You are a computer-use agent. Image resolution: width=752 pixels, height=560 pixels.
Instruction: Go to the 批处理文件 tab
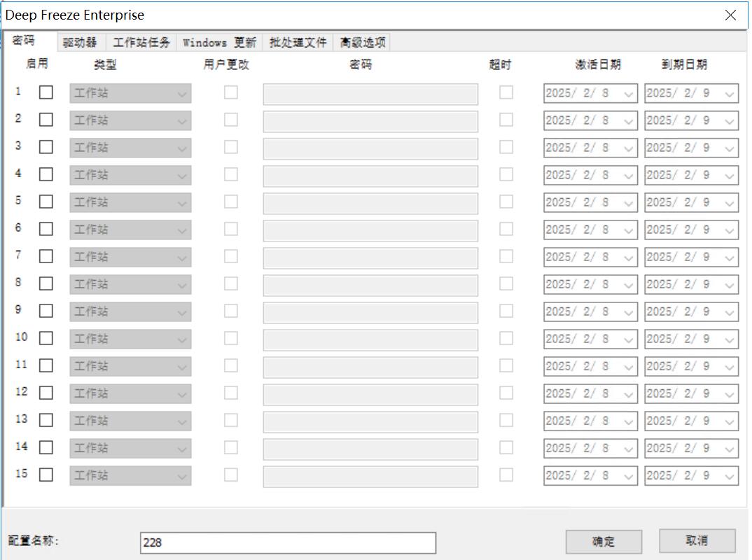[298, 43]
